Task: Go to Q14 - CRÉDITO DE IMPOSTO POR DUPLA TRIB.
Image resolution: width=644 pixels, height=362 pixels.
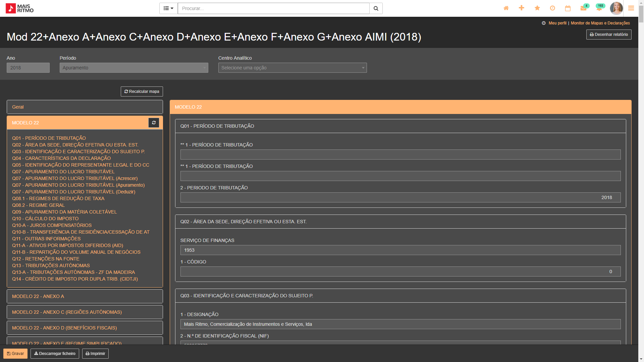Action: (75, 279)
